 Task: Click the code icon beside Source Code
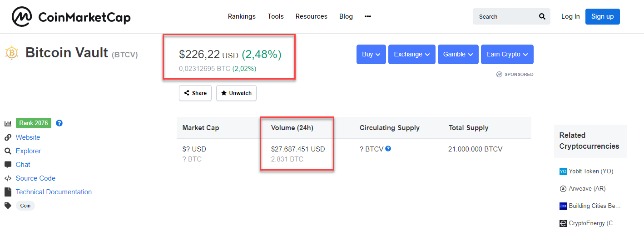(x=8, y=178)
